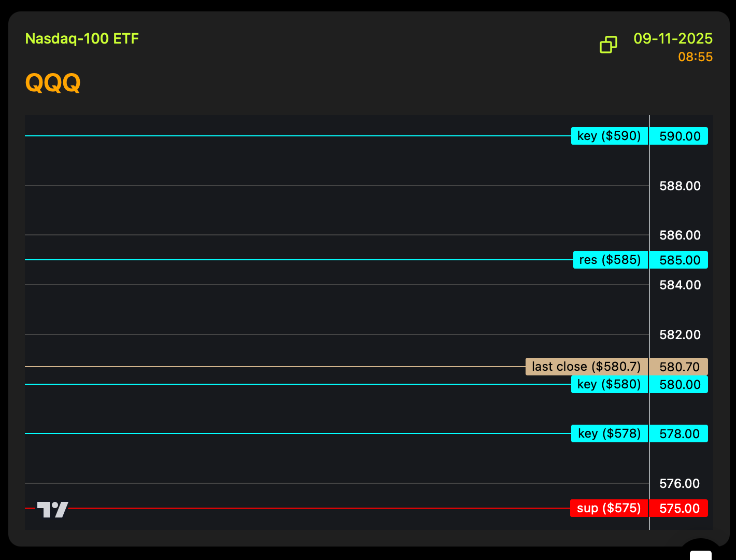736x560 pixels.
Task: Select the last close ($580.7) label
Action: (x=587, y=367)
